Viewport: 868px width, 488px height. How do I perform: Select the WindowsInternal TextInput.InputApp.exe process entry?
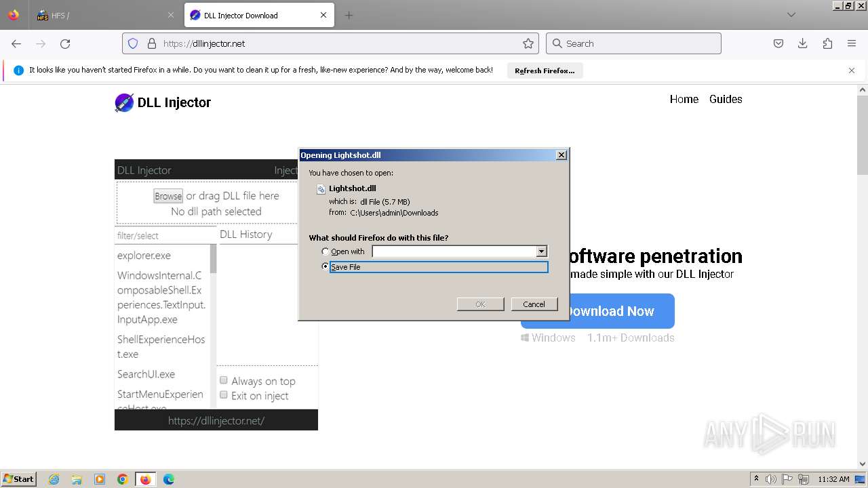pos(161,298)
